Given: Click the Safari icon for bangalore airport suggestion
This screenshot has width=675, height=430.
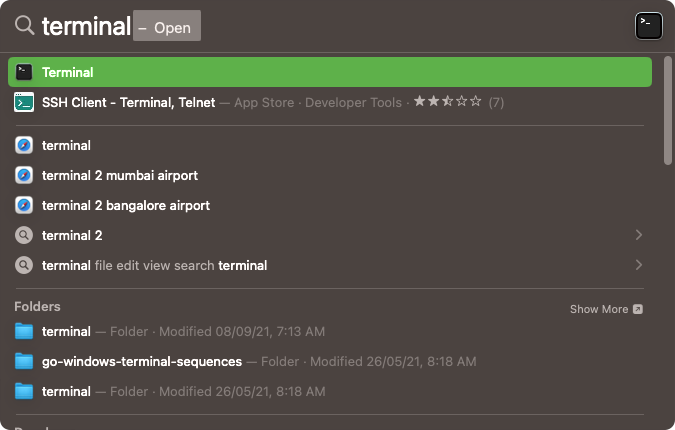Looking at the screenshot, I should click(24, 205).
